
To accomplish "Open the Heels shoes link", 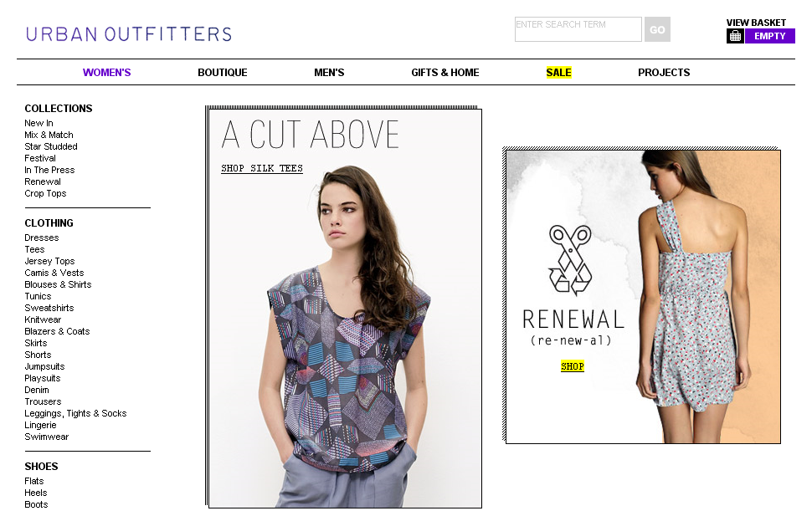I will pyautogui.click(x=36, y=493).
